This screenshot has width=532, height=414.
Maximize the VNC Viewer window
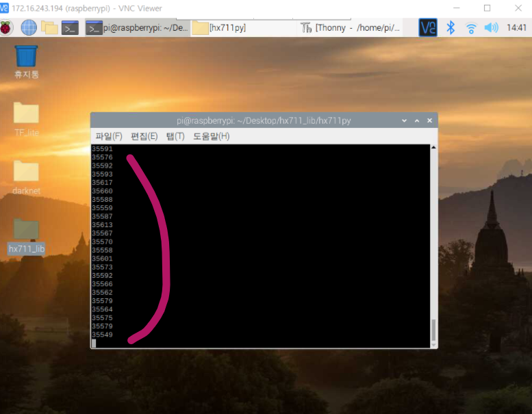[487, 8]
